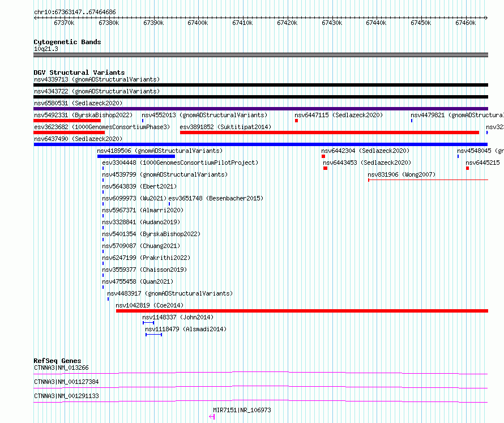504x423 pixels.
Task: Click the Cytogenetic Bands track title
Action: tap(67, 42)
